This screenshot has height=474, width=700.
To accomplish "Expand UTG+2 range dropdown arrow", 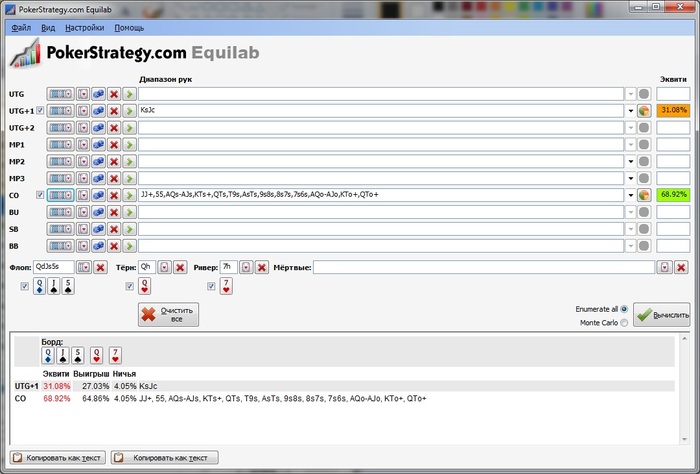I will (630, 128).
